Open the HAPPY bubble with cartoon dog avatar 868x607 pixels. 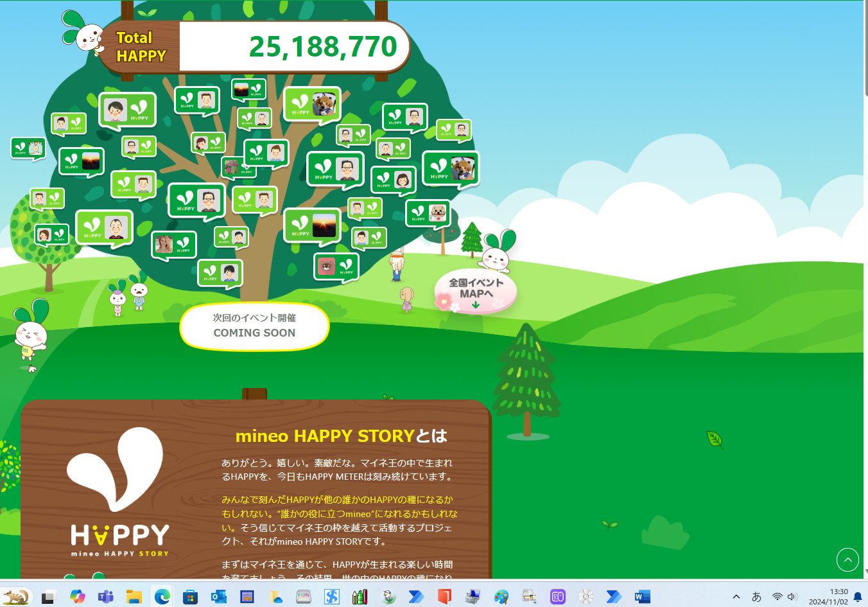[x=428, y=214]
